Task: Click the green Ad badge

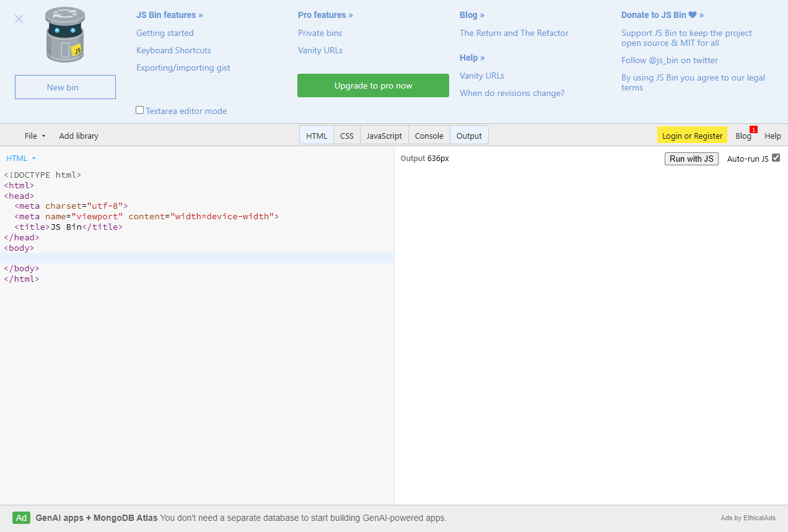Action: tap(21, 518)
